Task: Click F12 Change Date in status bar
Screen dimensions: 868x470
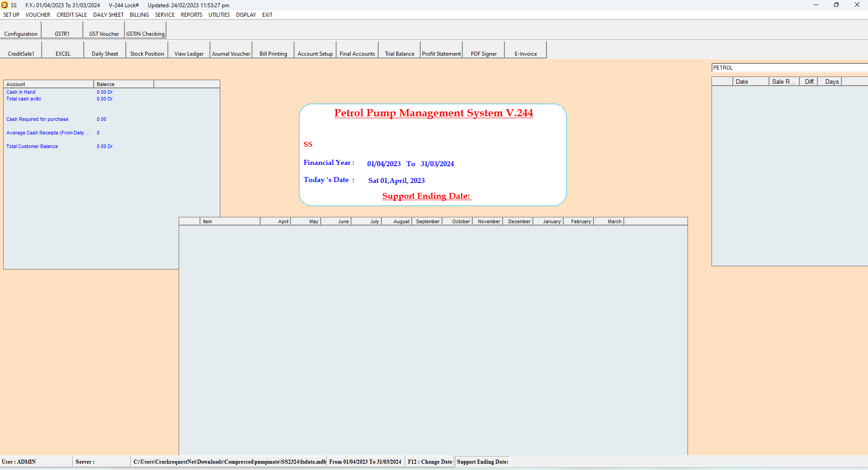Action: coord(430,462)
